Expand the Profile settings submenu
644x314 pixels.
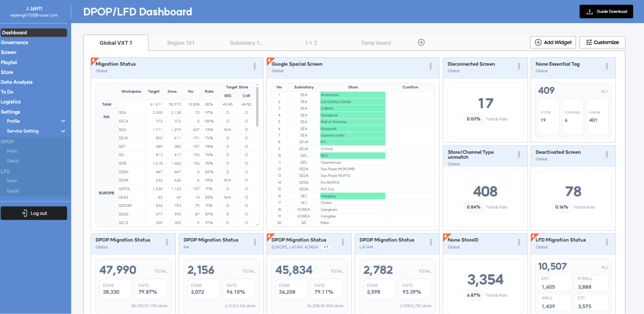[x=63, y=121]
